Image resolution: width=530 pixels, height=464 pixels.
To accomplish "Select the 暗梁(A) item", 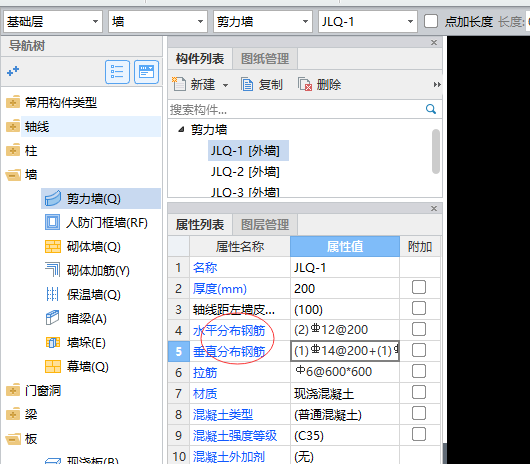I will [x=76, y=319].
